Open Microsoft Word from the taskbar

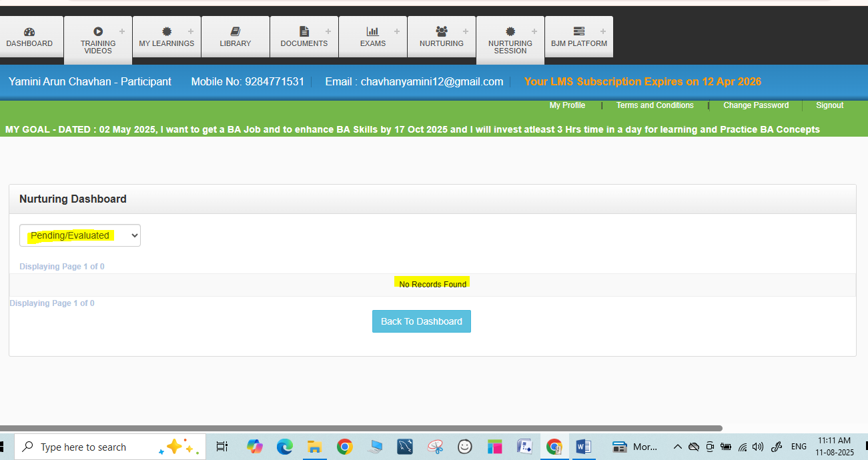coord(583,447)
